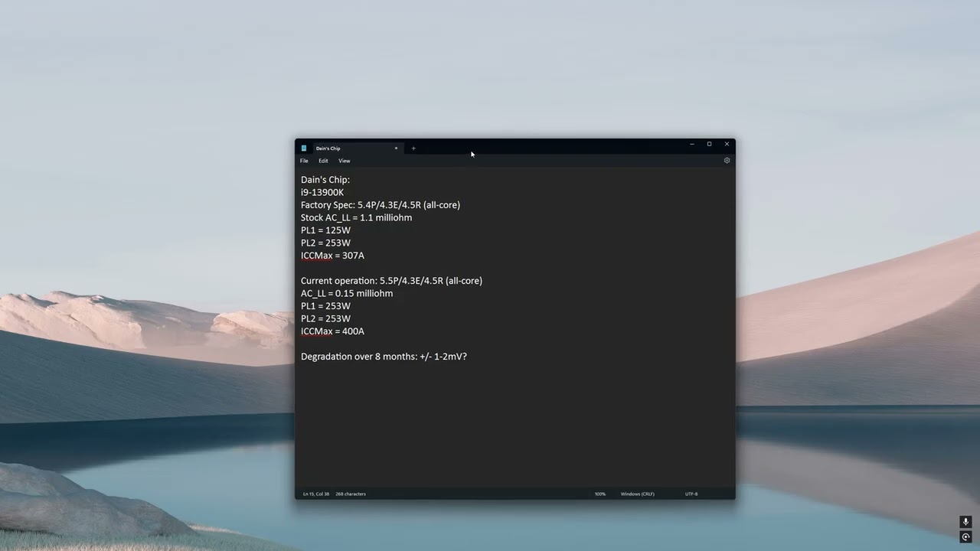Click the recording icon below the microphone

[x=965, y=537]
